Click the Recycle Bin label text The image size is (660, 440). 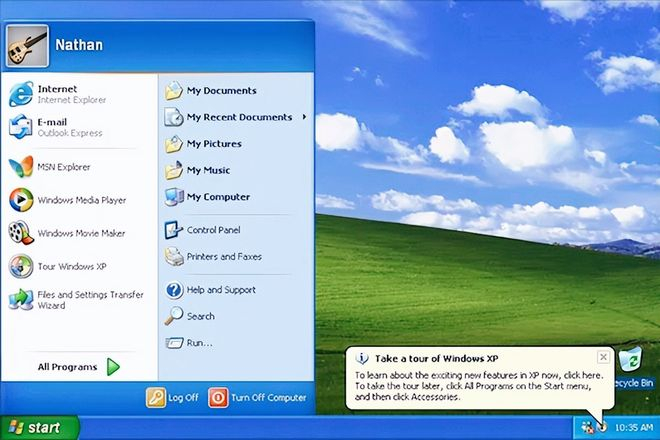[x=634, y=383]
